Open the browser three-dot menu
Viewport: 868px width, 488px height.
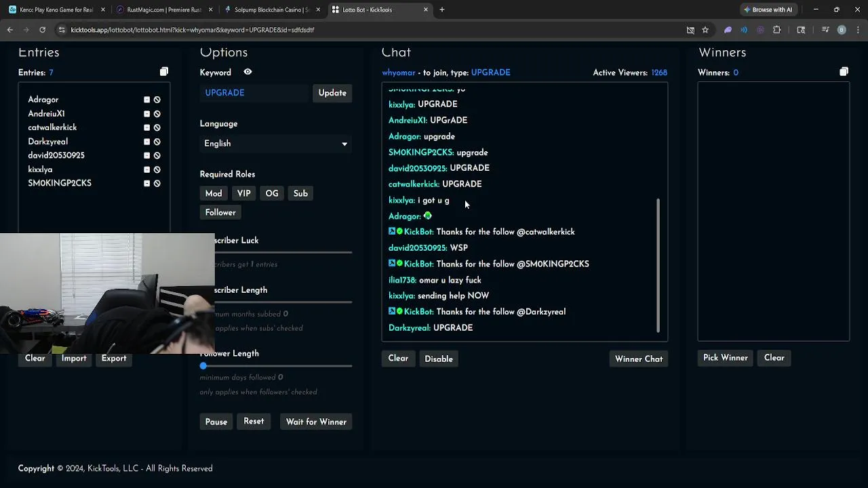click(857, 30)
